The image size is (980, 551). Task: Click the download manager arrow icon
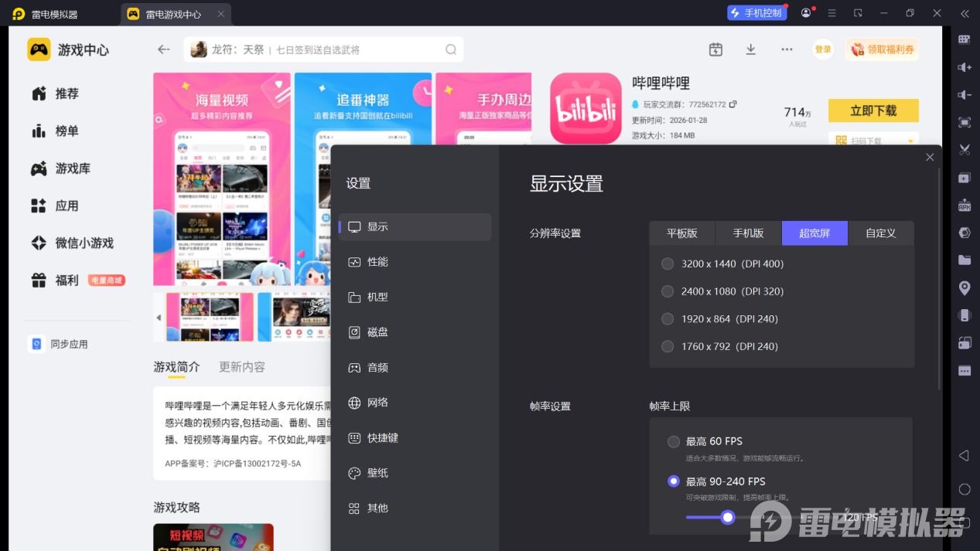750,49
